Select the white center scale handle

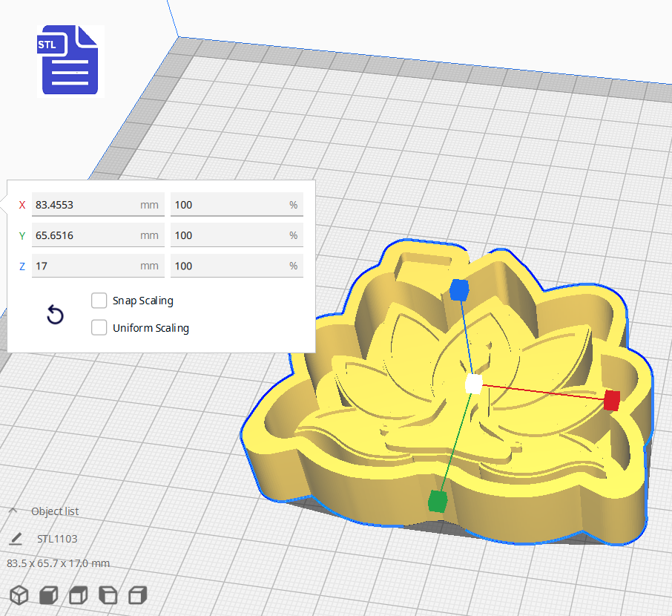472,384
